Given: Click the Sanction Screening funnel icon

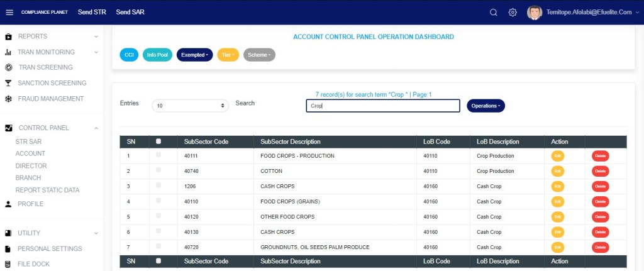Looking at the screenshot, I should pos(8,83).
